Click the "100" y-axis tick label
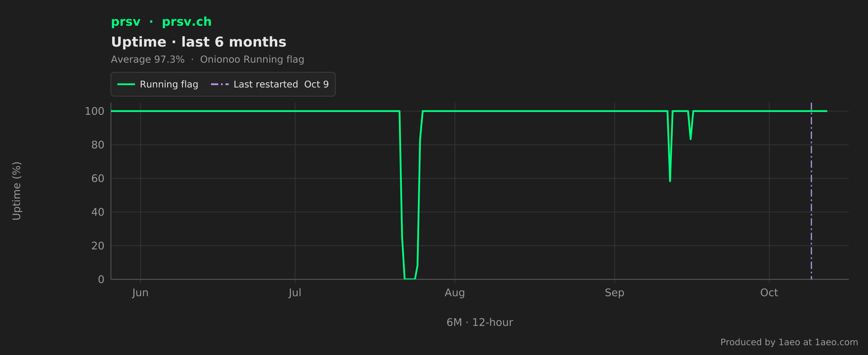Image resolution: width=868 pixels, height=355 pixels. click(x=94, y=111)
